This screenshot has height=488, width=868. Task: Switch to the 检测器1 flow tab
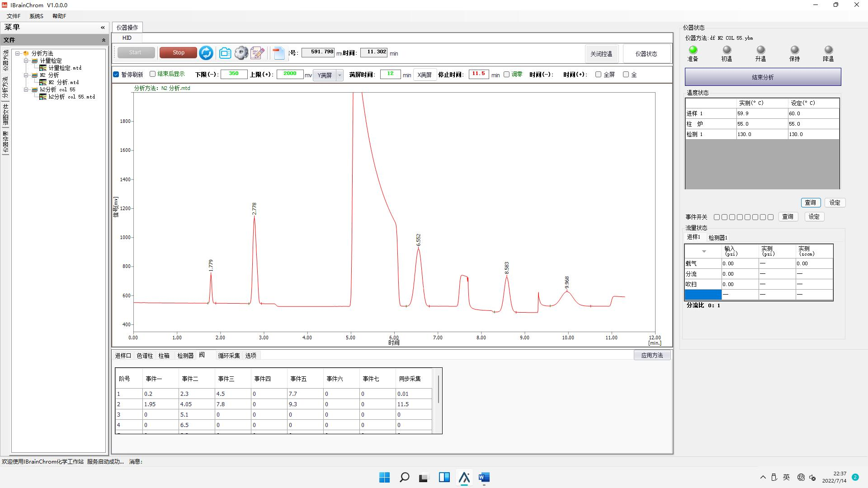point(718,238)
